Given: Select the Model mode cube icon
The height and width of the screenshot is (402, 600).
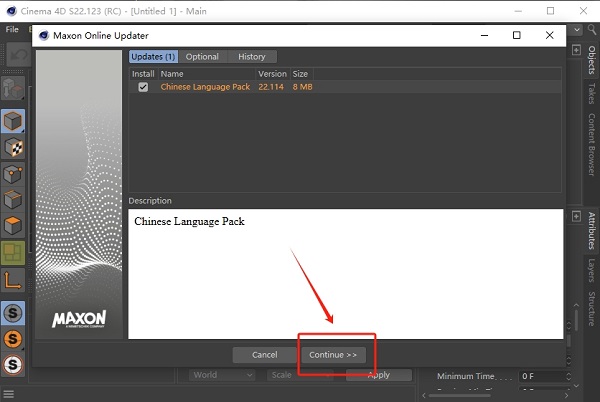Looking at the screenshot, I should tap(13, 122).
